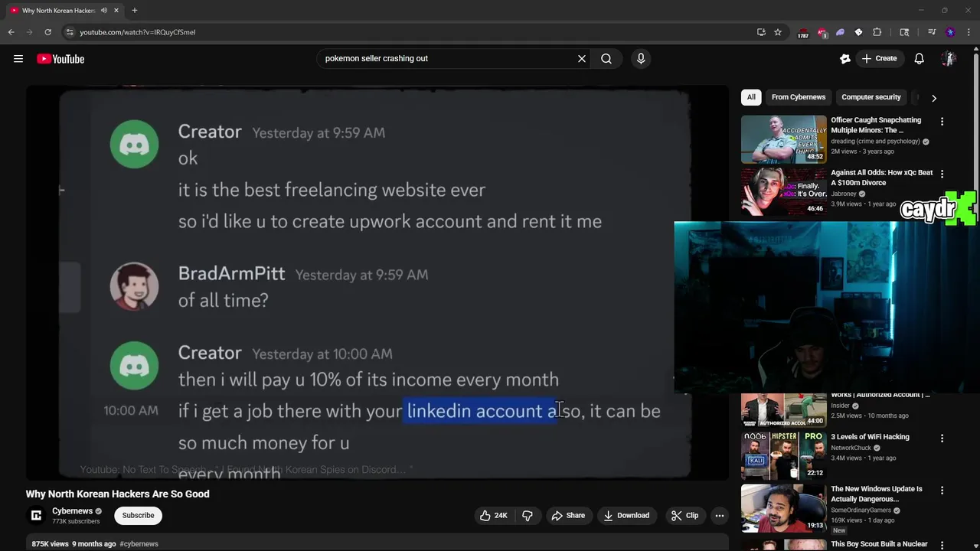Dislike the video with thumbs down
Screen dimensions: 980x551
(528, 516)
